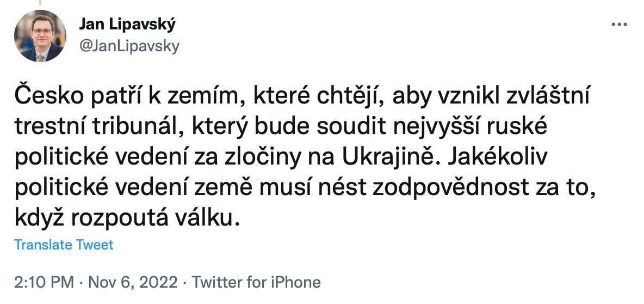The image size is (644, 304).
Task: Open the Jan Lipavský display name link
Action: tap(128, 25)
